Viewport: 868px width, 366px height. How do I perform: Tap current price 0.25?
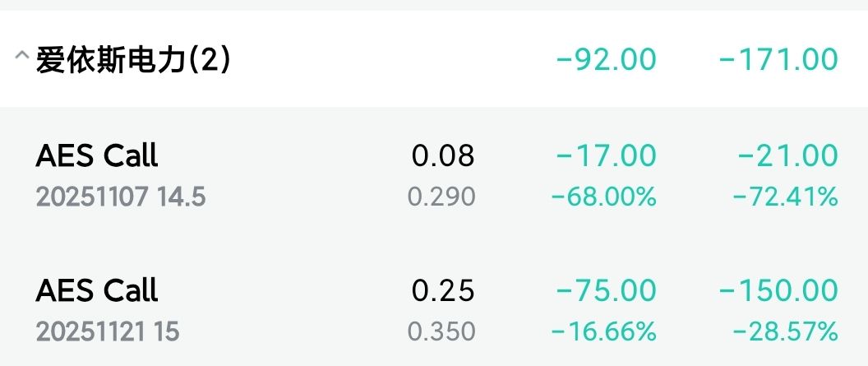pyautogui.click(x=443, y=290)
